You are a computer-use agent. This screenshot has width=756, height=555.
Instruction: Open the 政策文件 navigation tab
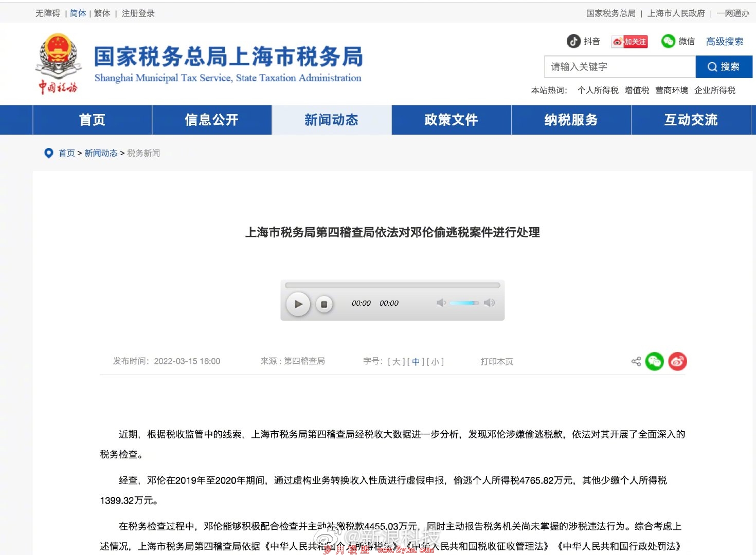[451, 120]
